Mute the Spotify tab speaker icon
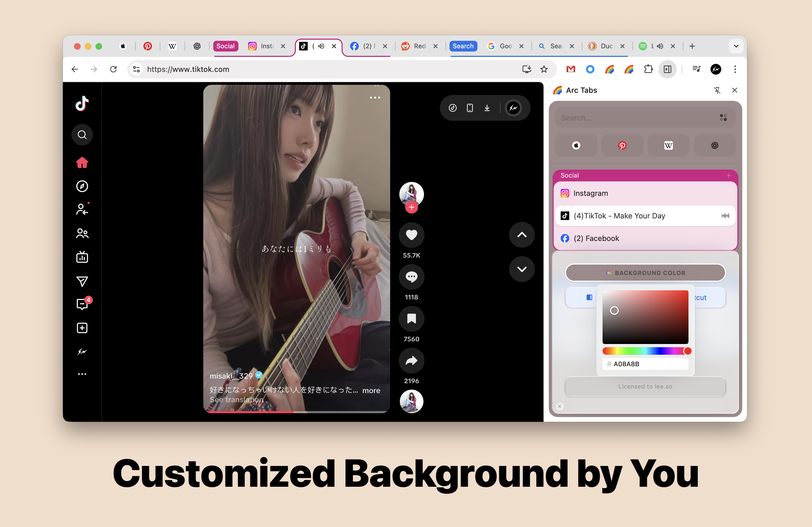Image resolution: width=812 pixels, height=527 pixels. pyautogui.click(x=660, y=46)
